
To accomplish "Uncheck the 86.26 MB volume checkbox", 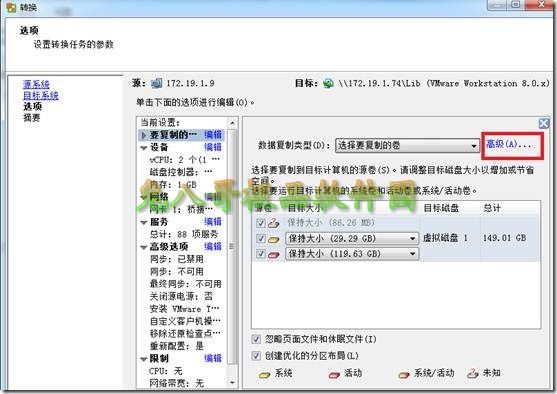I will tap(261, 223).
